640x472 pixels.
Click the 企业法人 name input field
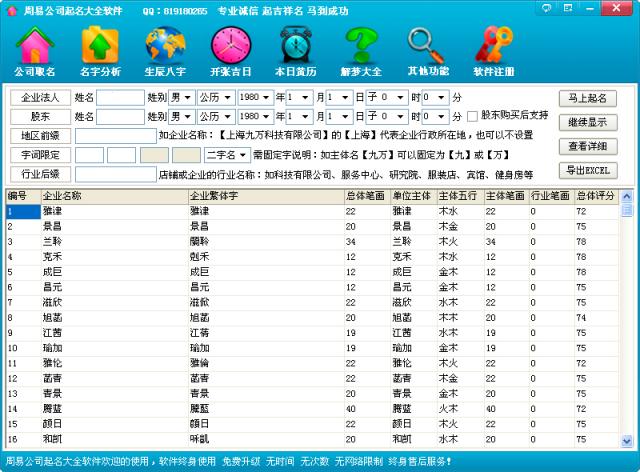pyautogui.click(x=121, y=98)
